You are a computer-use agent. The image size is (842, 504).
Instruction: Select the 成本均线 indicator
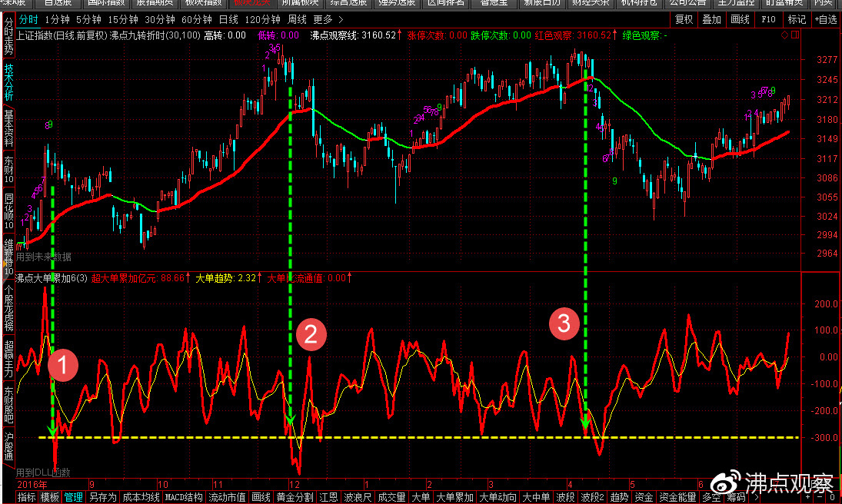click(x=141, y=498)
